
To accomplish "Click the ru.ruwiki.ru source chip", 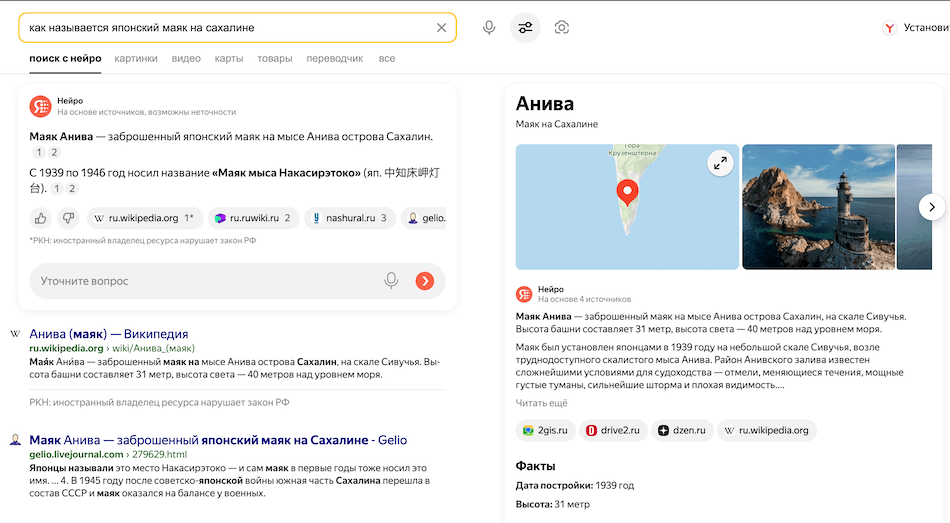I will pos(253,218).
